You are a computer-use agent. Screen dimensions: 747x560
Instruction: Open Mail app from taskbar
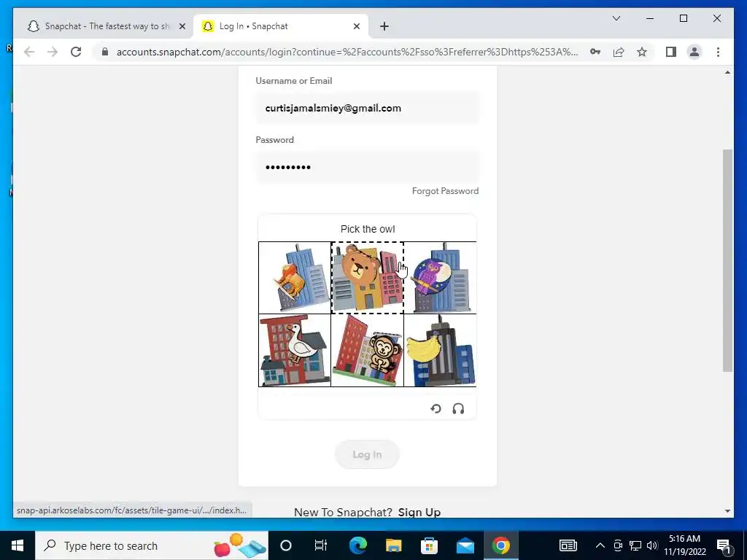(465, 545)
